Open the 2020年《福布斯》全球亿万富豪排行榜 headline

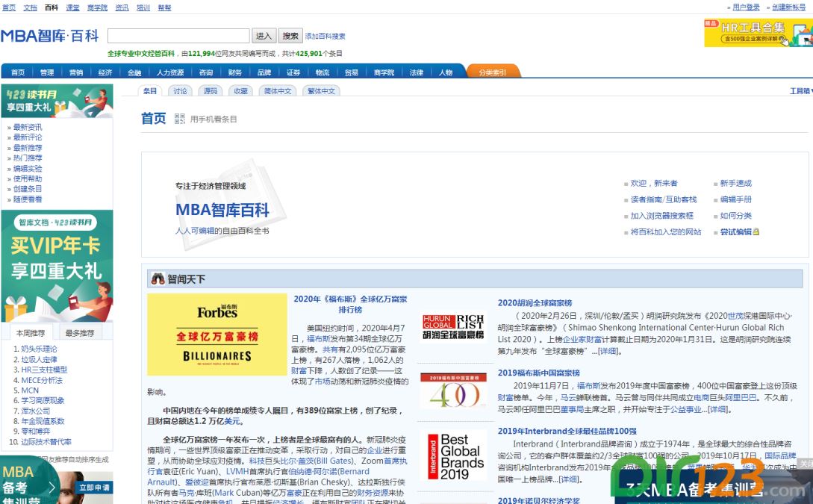click(350, 305)
